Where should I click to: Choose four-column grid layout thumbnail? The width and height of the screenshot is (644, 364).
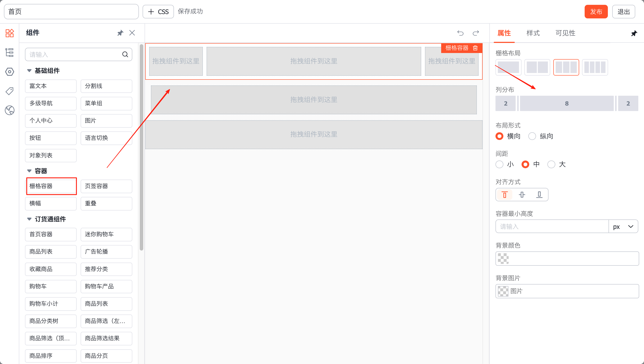click(x=595, y=67)
